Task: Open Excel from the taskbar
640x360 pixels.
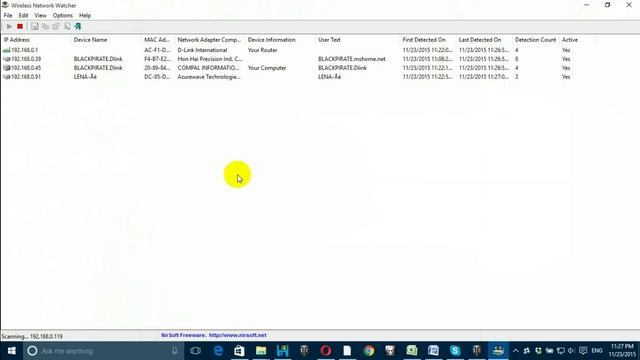Action: (412, 351)
